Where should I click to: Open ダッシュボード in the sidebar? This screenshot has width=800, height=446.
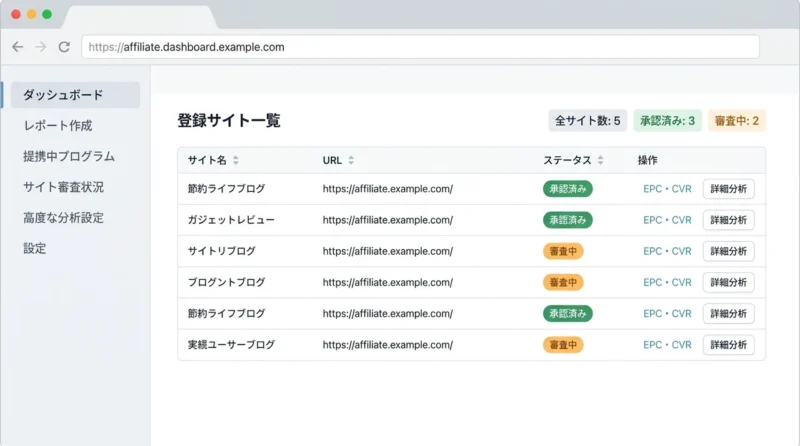tap(76, 95)
